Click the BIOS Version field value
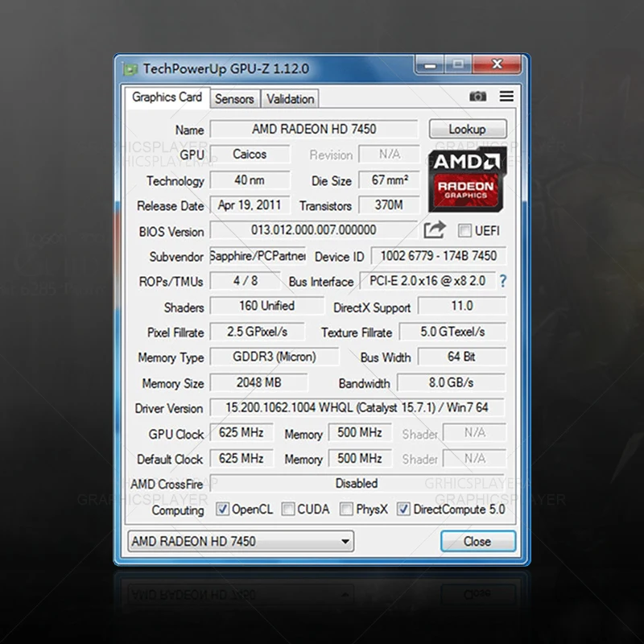The height and width of the screenshot is (644, 644). click(x=314, y=229)
